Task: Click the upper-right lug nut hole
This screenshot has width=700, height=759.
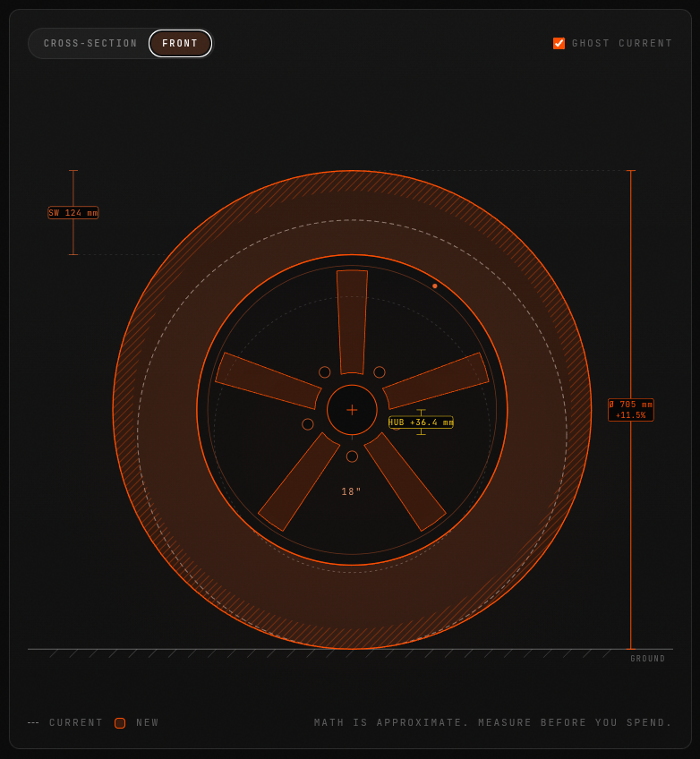Action: tap(380, 372)
